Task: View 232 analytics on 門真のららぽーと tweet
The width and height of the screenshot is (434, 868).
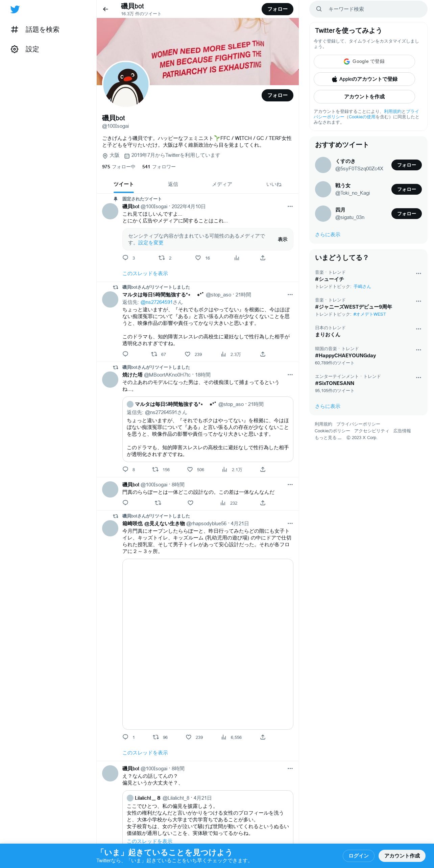Action: click(x=223, y=503)
